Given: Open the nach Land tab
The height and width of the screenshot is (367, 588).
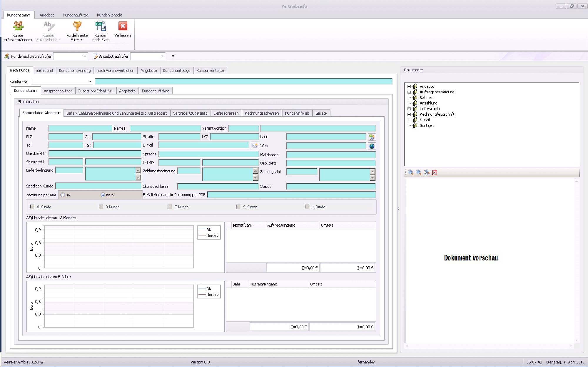Looking at the screenshot, I should [44, 71].
